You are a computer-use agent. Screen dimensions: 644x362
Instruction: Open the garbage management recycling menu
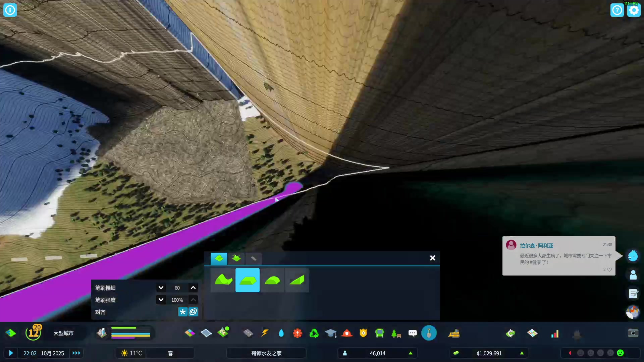tap(314, 333)
